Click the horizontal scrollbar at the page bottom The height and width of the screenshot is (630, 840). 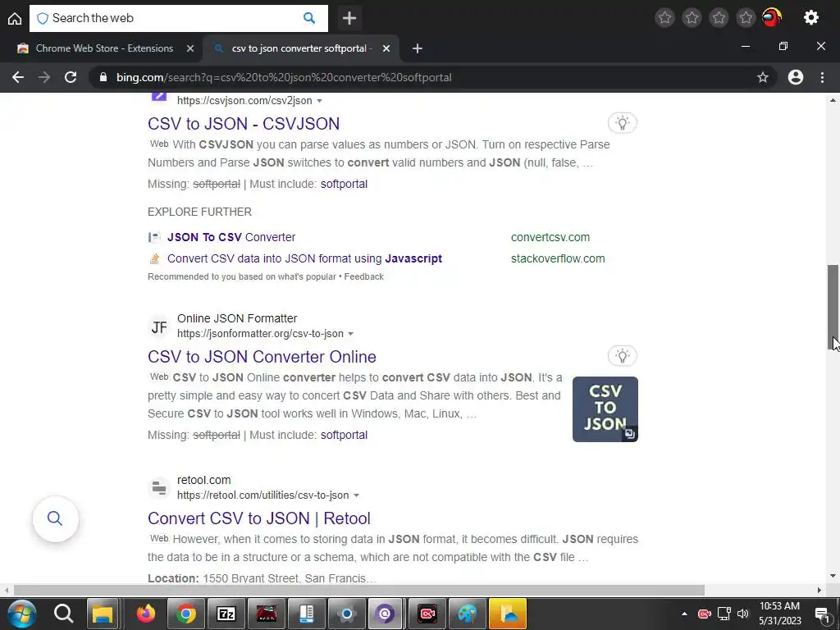point(359,591)
